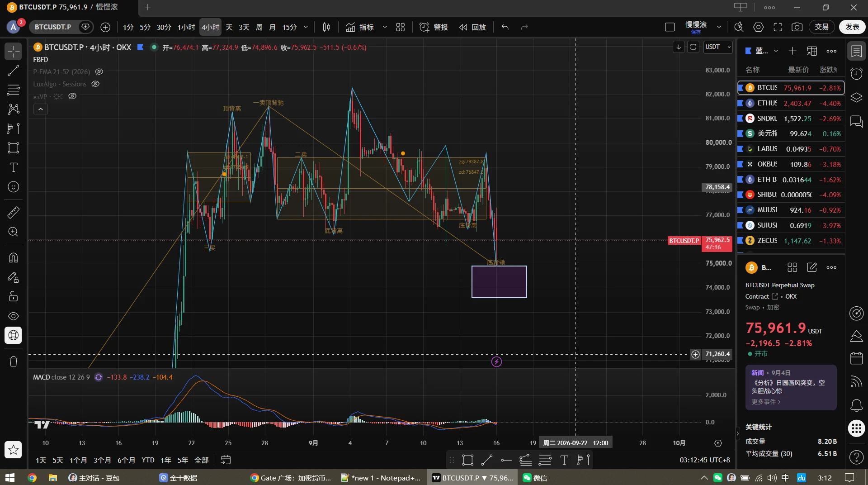Take a chart snapshot
This screenshot has height=485, width=868.
click(797, 27)
